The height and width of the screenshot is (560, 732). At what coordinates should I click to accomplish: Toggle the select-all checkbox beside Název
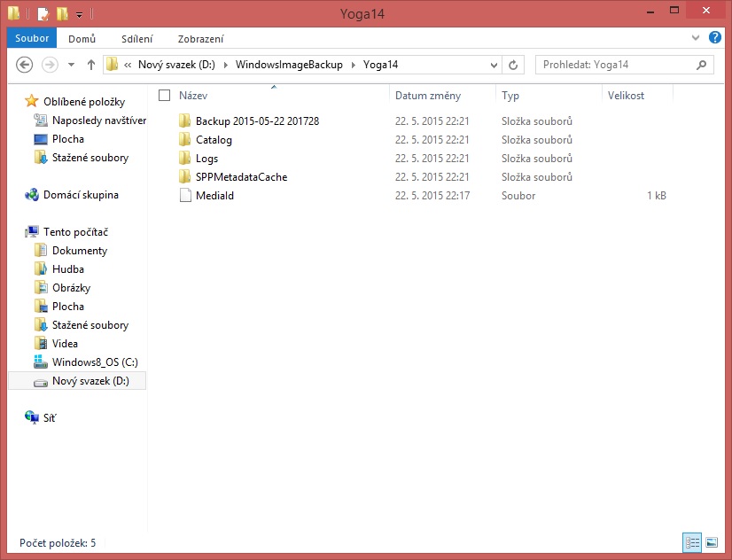[164, 95]
